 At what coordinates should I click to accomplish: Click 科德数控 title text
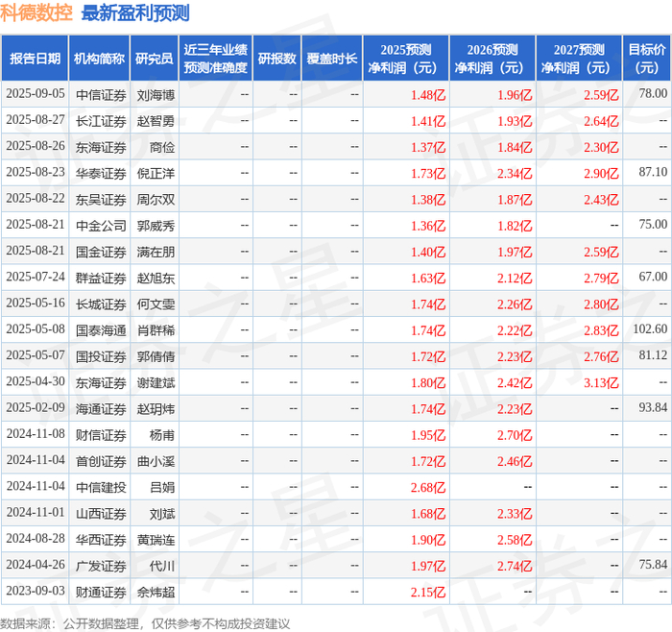(x=36, y=12)
